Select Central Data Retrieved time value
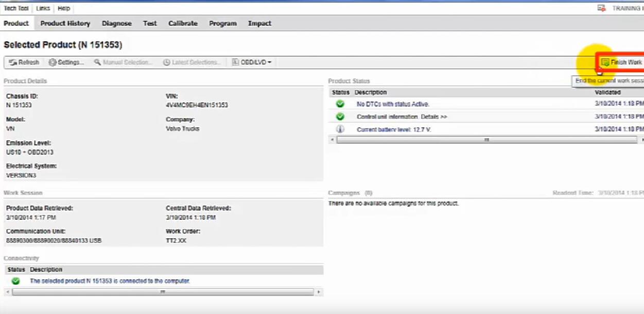The height and width of the screenshot is (314, 644). 190,218
